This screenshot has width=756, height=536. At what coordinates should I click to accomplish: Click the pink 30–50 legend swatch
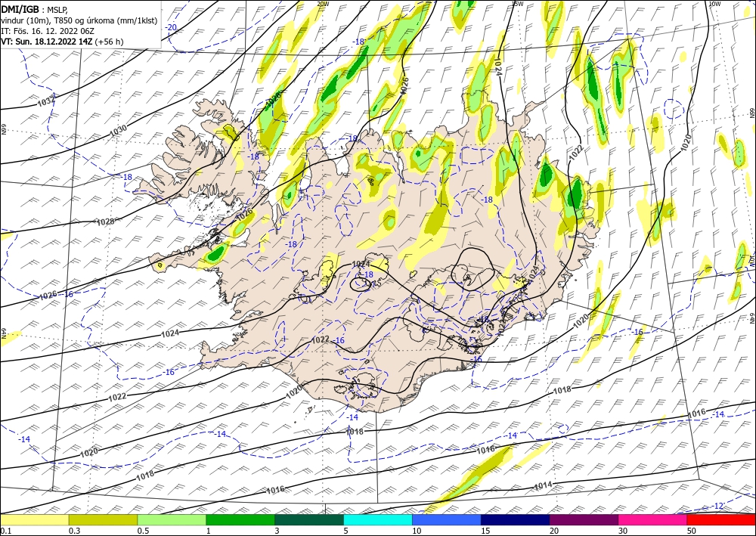coord(653,519)
